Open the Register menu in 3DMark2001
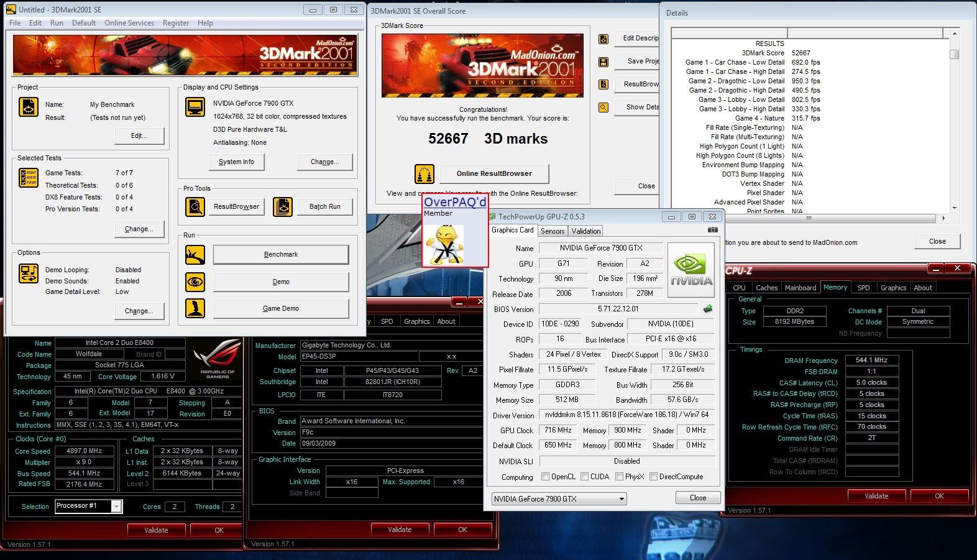Viewport: 977px width, 560px height. 176,23
